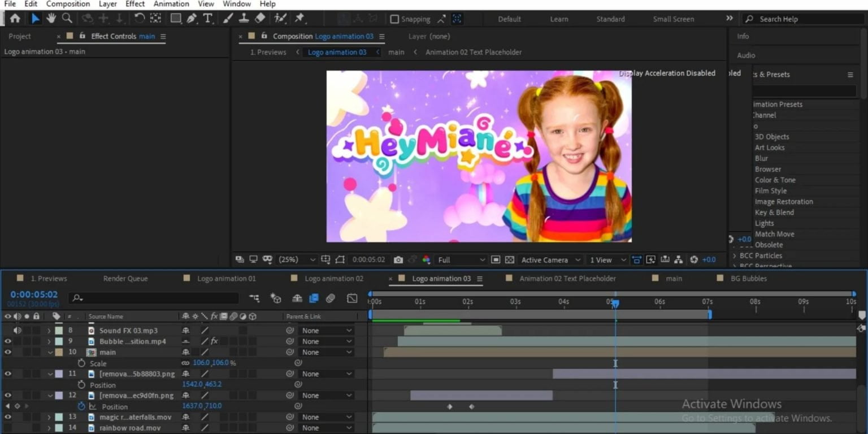Open the Animation menu
The height and width of the screenshot is (434, 868).
click(x=171, y=4)
